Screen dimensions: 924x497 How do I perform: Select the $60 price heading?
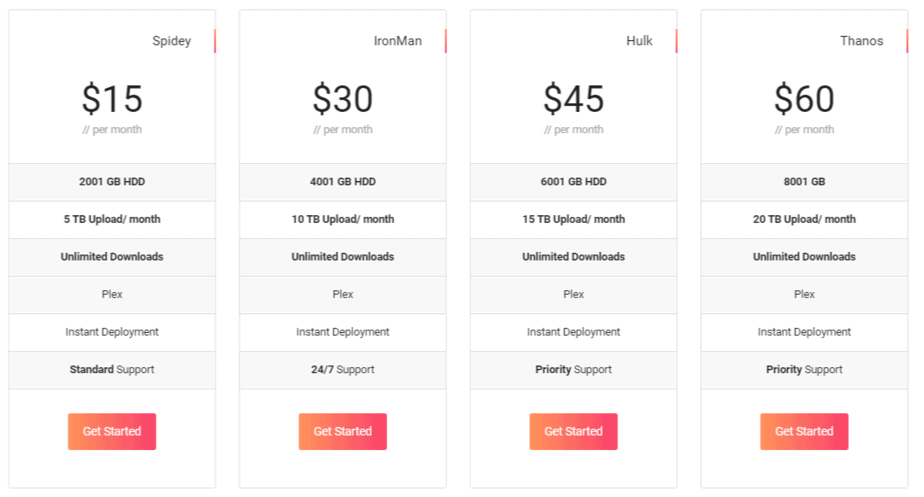804,99
